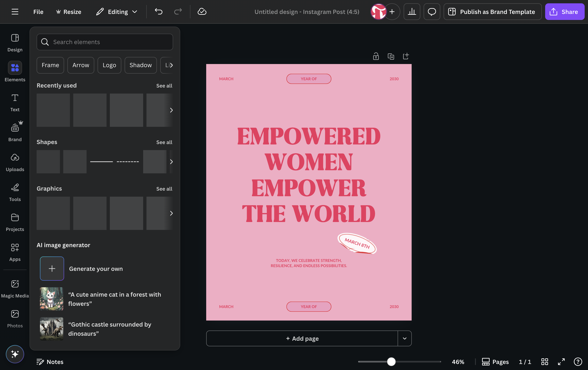Adjust the zoom slider handle
Viewport: 588px width, 370px height.
click(391, 362)
